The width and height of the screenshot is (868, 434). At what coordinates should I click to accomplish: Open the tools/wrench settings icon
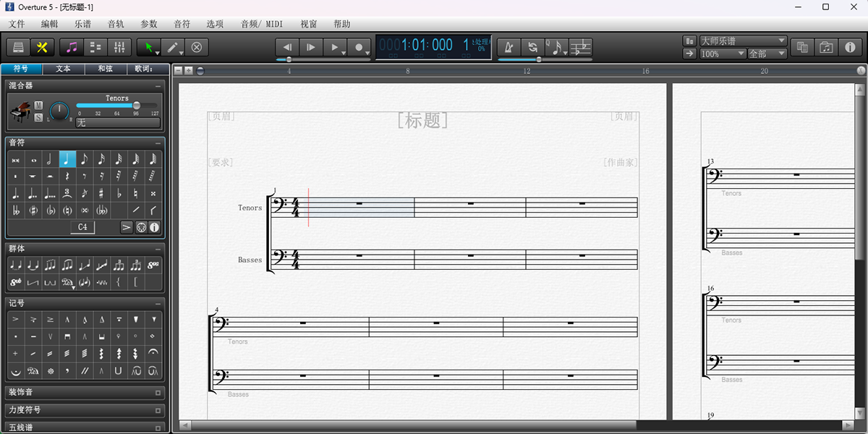point(42,47)
